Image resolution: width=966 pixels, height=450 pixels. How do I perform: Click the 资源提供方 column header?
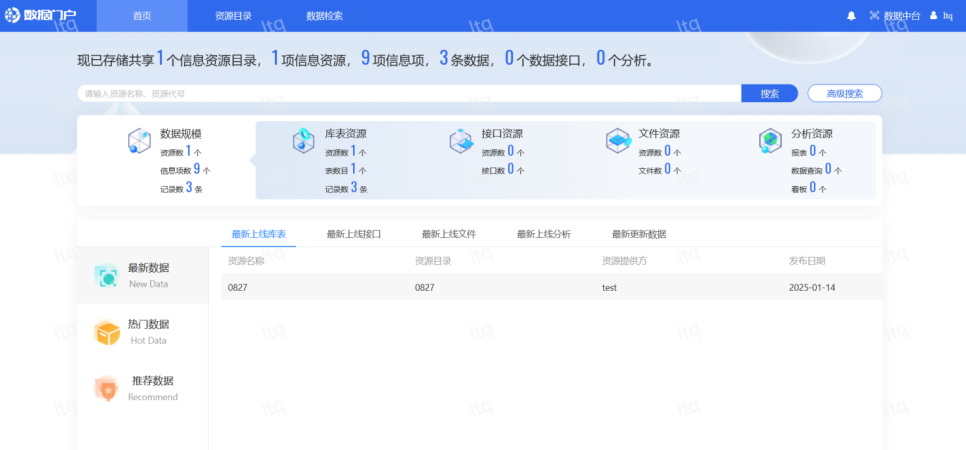click(625, 261)
